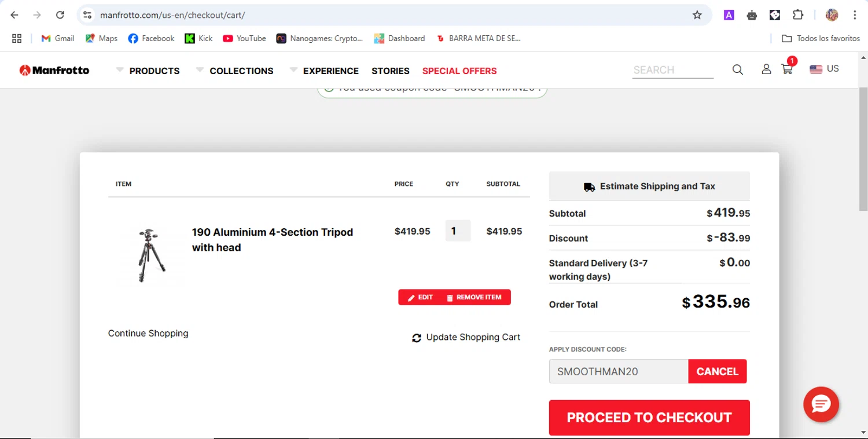Open the live chat bubble icon
868x439 pixels.
point(821,404)
